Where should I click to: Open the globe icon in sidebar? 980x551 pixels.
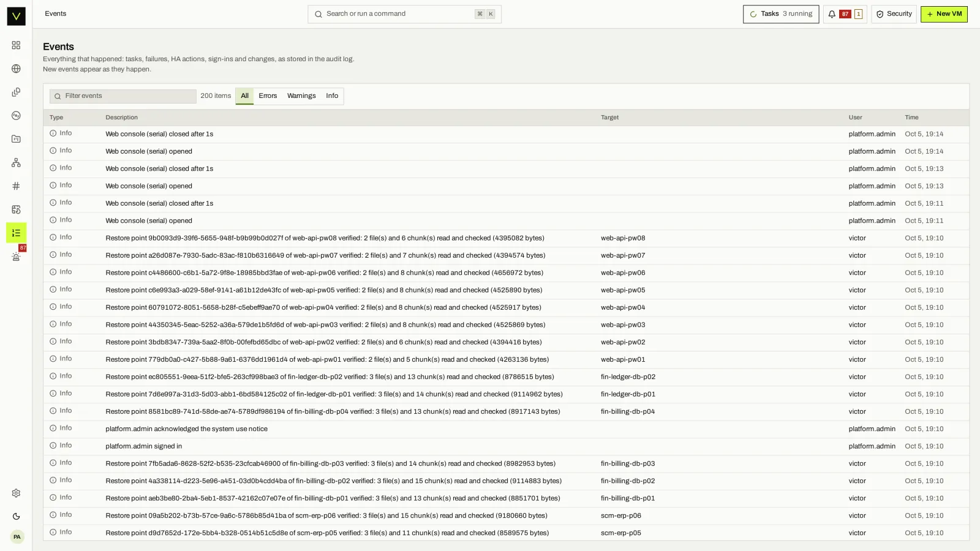16,69
